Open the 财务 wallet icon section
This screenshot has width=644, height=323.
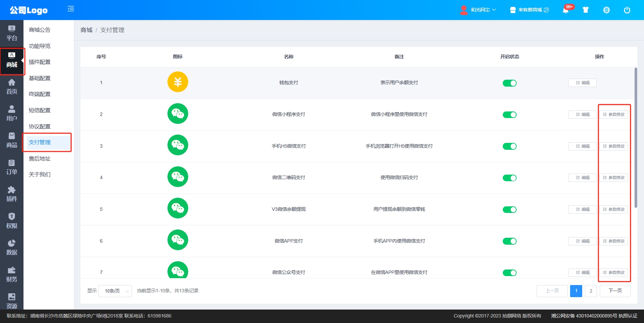(x=12, y=274)
